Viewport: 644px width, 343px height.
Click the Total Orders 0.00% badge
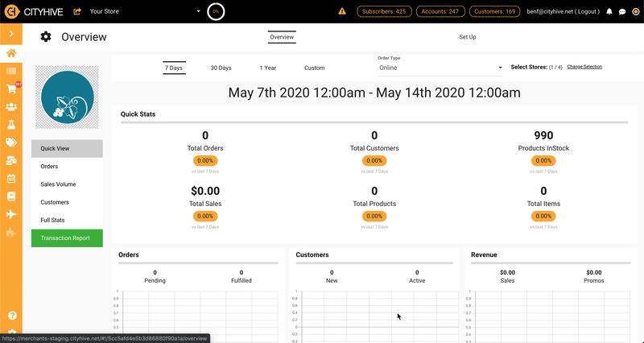tap(205, 160)
